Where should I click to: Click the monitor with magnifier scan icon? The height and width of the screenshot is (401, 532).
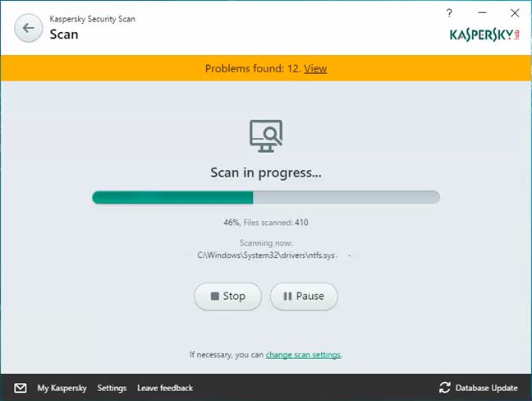coord(266,136)
